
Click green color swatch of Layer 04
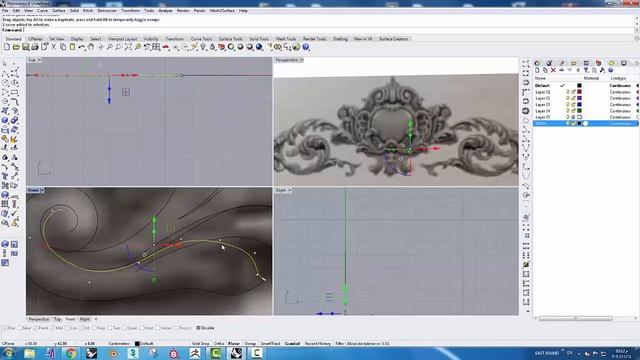[579, 111]
